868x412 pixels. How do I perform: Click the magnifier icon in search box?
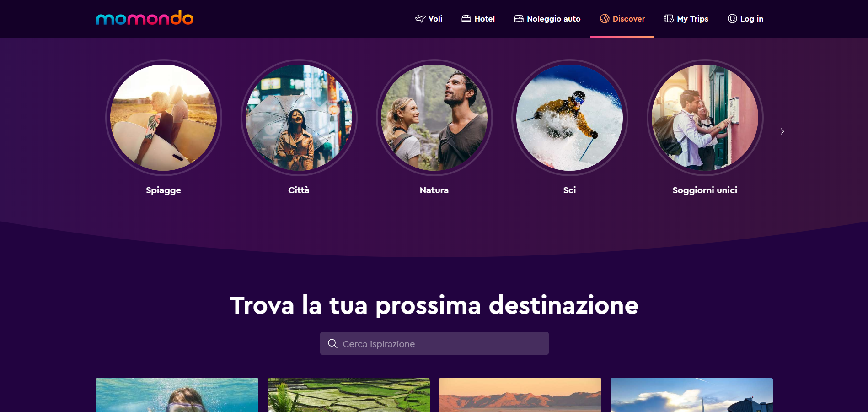332,343
